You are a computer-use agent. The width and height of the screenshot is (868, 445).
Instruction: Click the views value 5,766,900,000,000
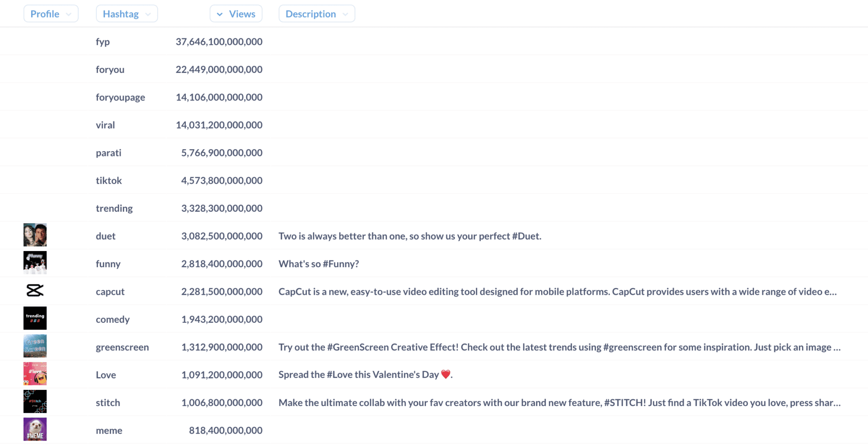(x=222, y=153)
